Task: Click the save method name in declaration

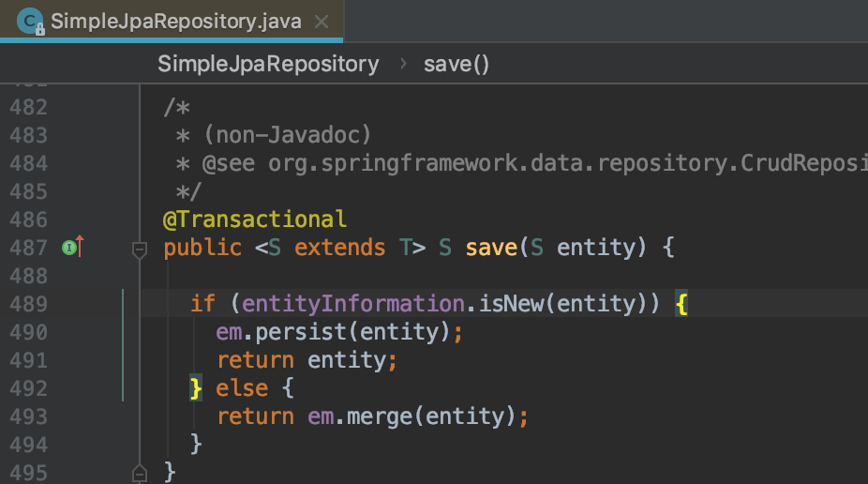Action: [x=491, y=248]
